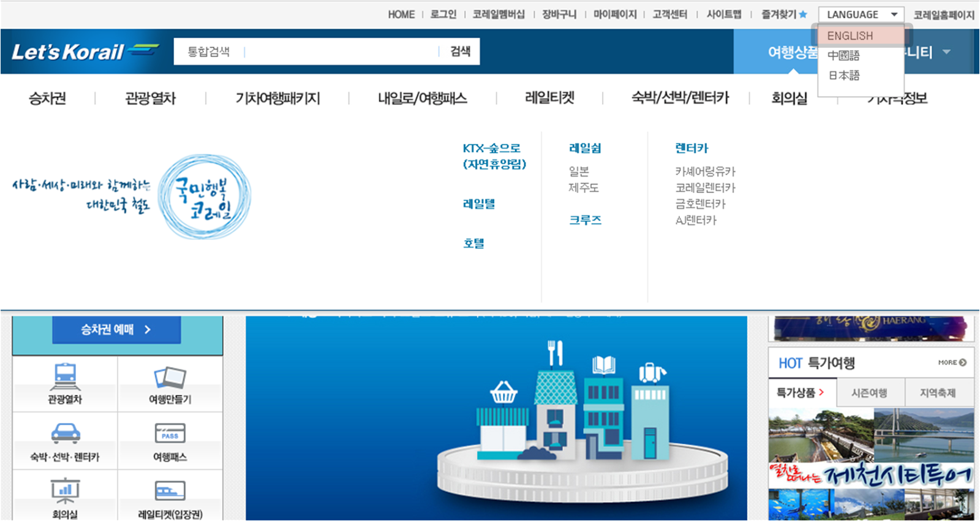Open the 코레일멤버십 link
The image size is (980, 521).
[x=499, y=14]
